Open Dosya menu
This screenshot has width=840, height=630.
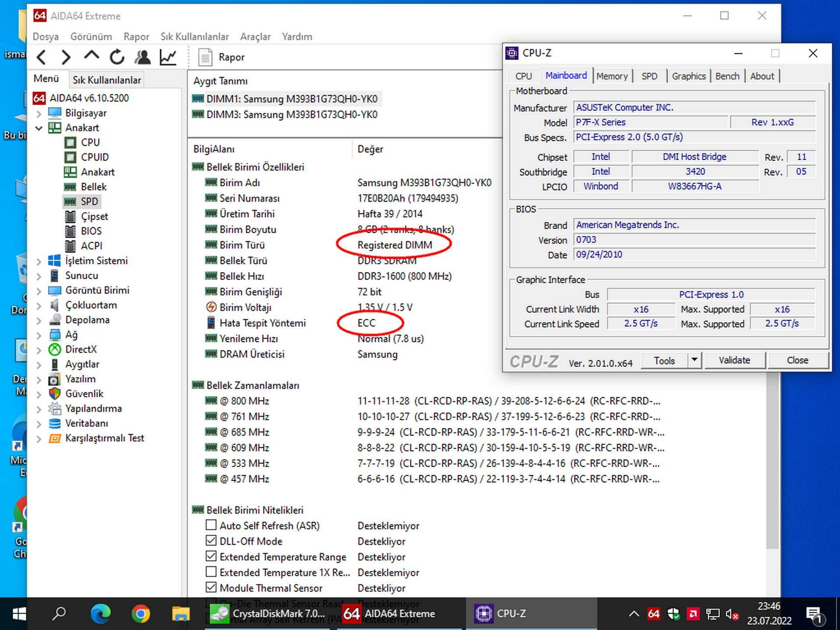[46, 37]
